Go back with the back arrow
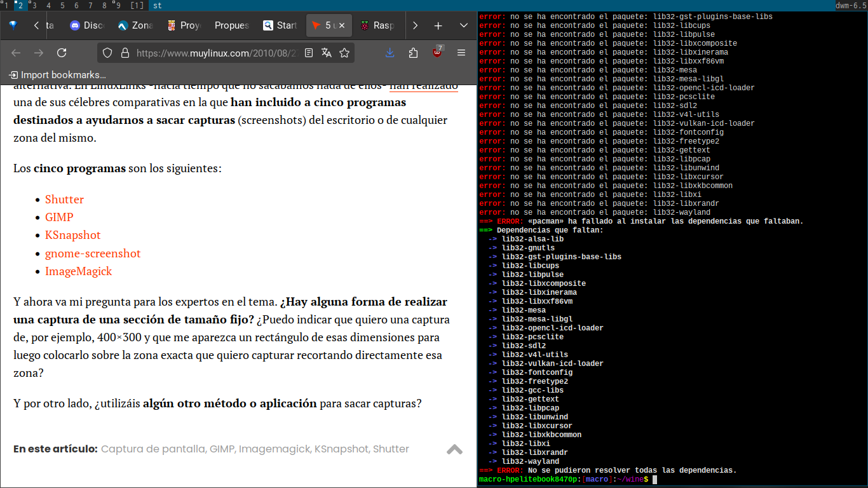The height and width of the screenshot is (488, 868). (16, 53)
